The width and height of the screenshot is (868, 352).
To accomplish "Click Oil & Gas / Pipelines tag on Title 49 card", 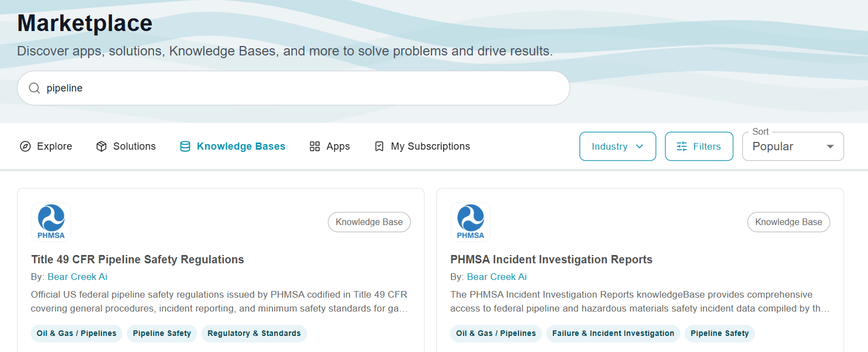I will pos(76,333).
